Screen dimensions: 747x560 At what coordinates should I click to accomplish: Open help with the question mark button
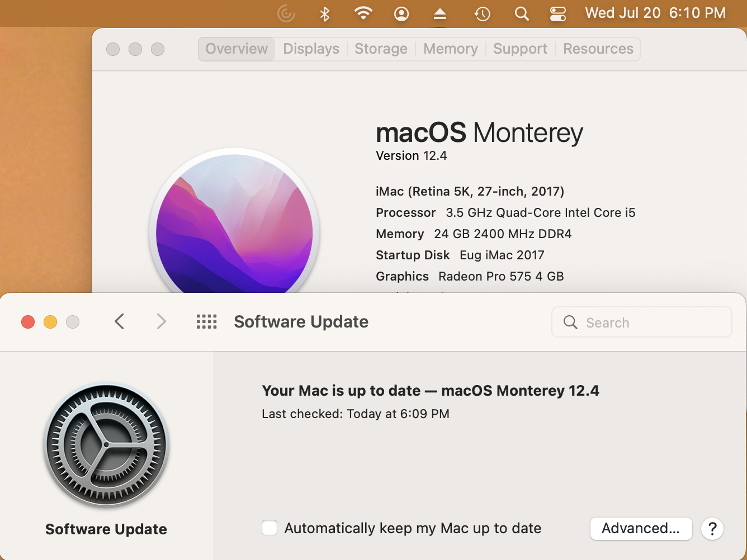point(712,529)
